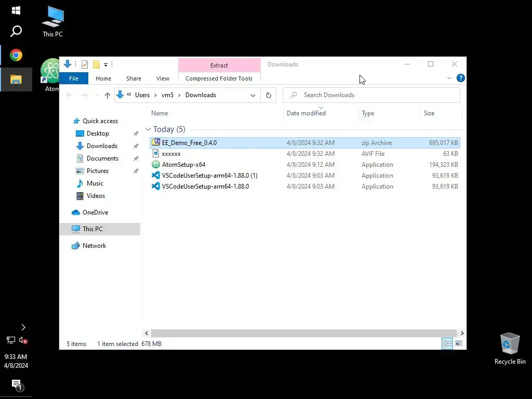Screen dimensions: 532x399
Task: Open Documents in navigation pane
Action: [102, 158]
